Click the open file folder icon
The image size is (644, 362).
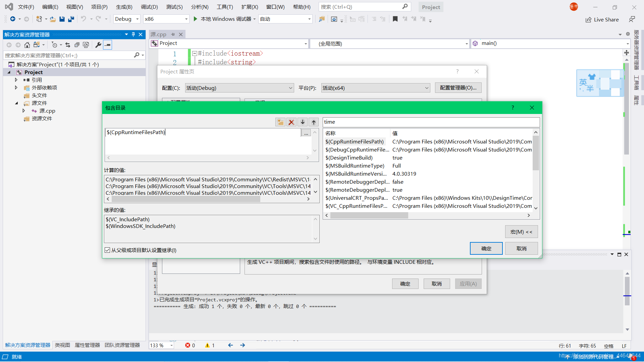pyautogui.click(x=53, y=19)
